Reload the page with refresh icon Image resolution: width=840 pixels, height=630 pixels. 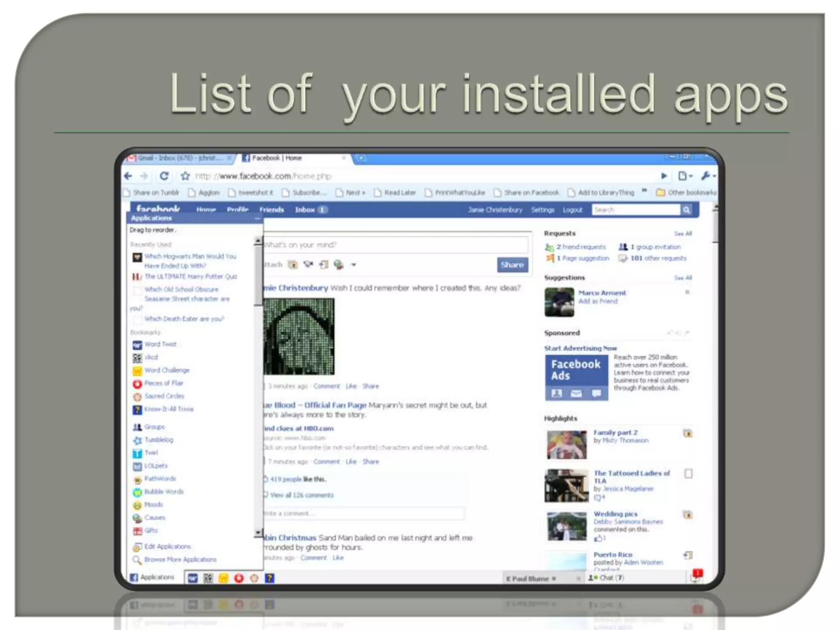pyautogui.click(x=164, y=176)
